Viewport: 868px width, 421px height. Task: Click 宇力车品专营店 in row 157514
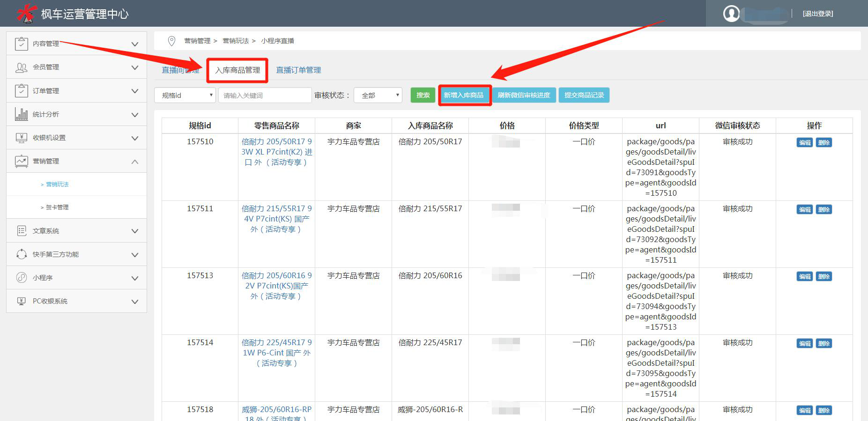(354, 342)
